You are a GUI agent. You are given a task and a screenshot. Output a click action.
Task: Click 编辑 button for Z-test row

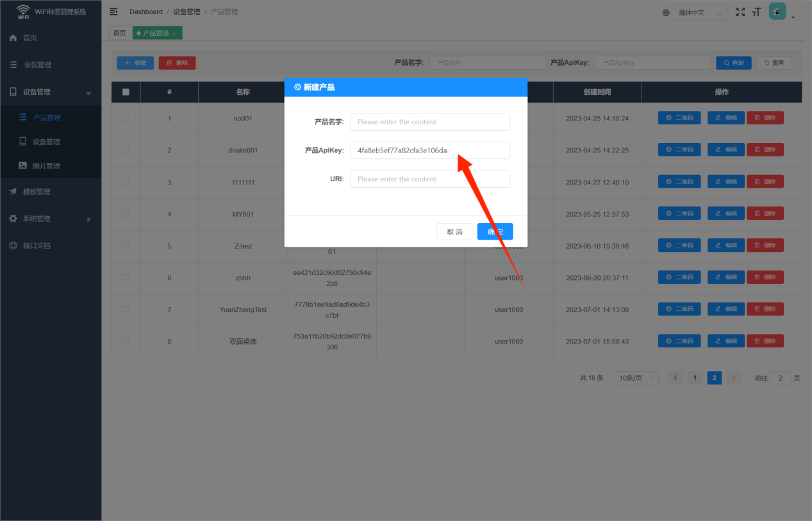tap(726, 245)
